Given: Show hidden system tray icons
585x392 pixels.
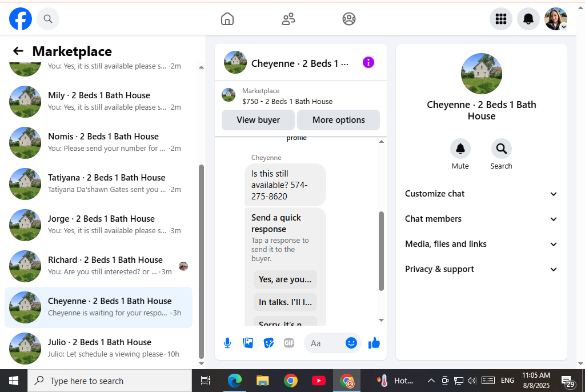Looking at the screenshot, I should 431,381.
